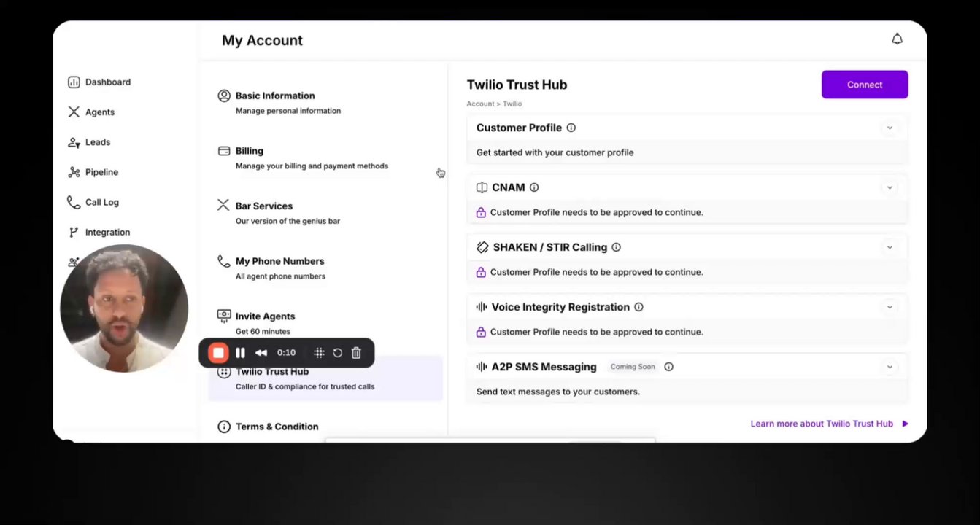Click the Account breadcrumb link
The height and width of the screenshot is (525, 980).
(x=480, y=104)
